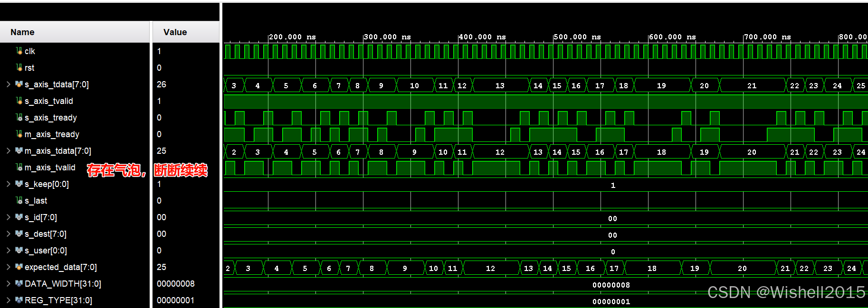Click the m_axis_tready signal icon
Image resolution: width=868 pixels, height=308 pixels.
(19, 134)
